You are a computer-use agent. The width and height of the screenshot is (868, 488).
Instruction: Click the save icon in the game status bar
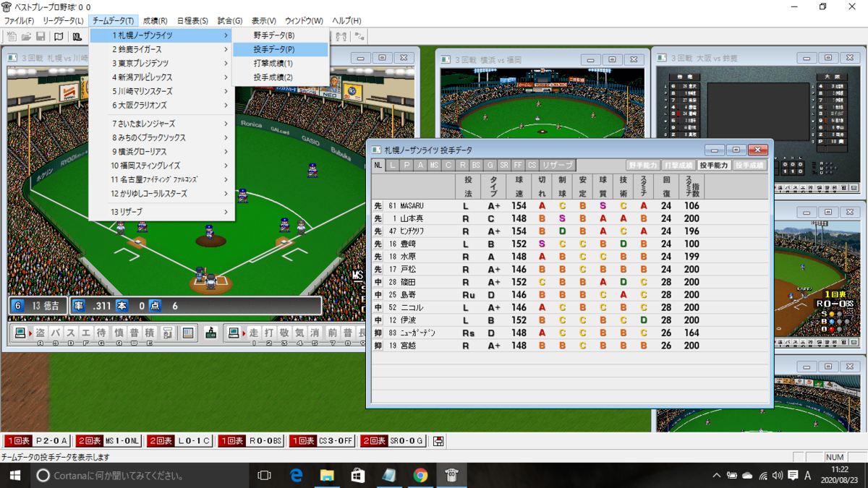tap(438, 440)
